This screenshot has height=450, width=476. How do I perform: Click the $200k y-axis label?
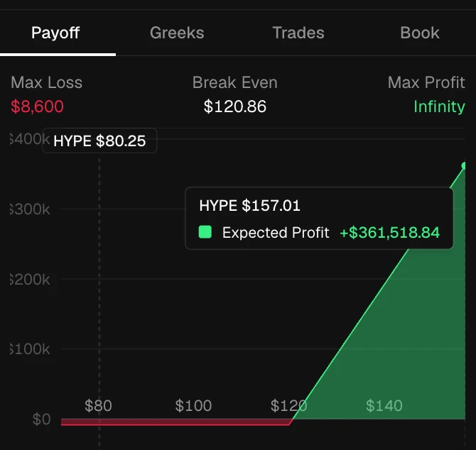pos(30,279)
